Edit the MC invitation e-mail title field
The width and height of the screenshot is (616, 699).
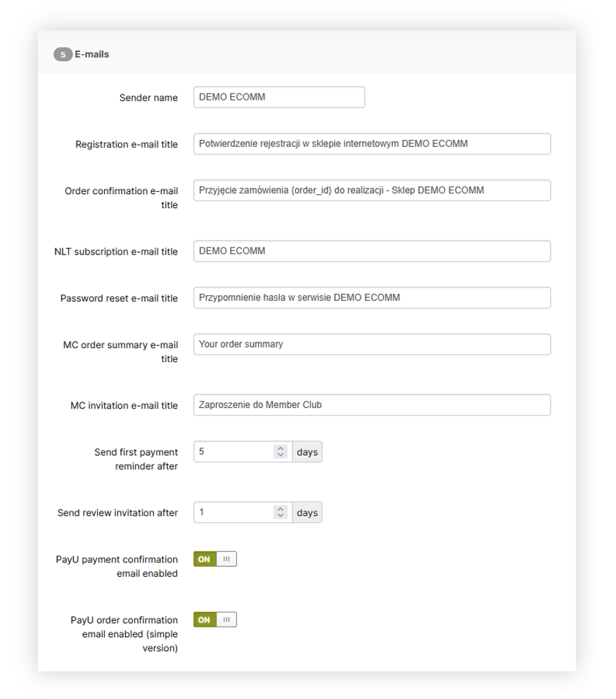pyautogui.click(x=371, y=404)
